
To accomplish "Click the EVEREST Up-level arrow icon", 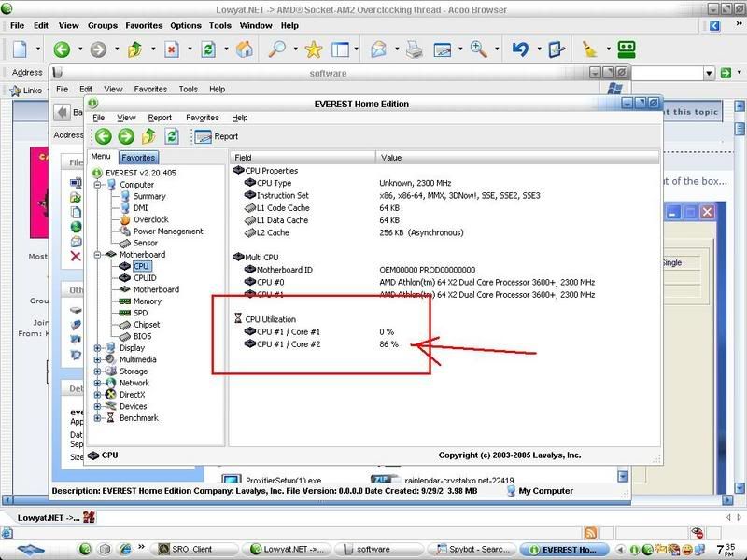I will 149,136.
